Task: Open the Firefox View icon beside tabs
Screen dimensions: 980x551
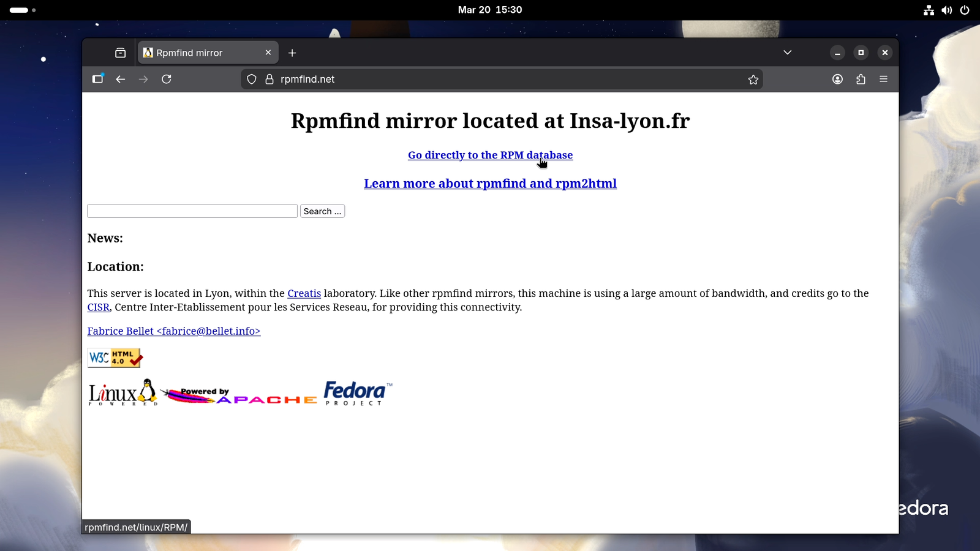Action: click(x=121, y=53)
